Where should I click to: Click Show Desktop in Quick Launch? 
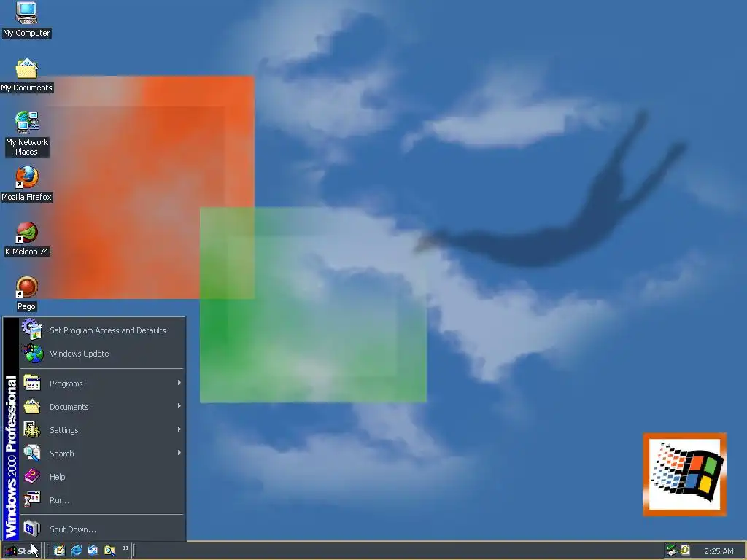59,551
